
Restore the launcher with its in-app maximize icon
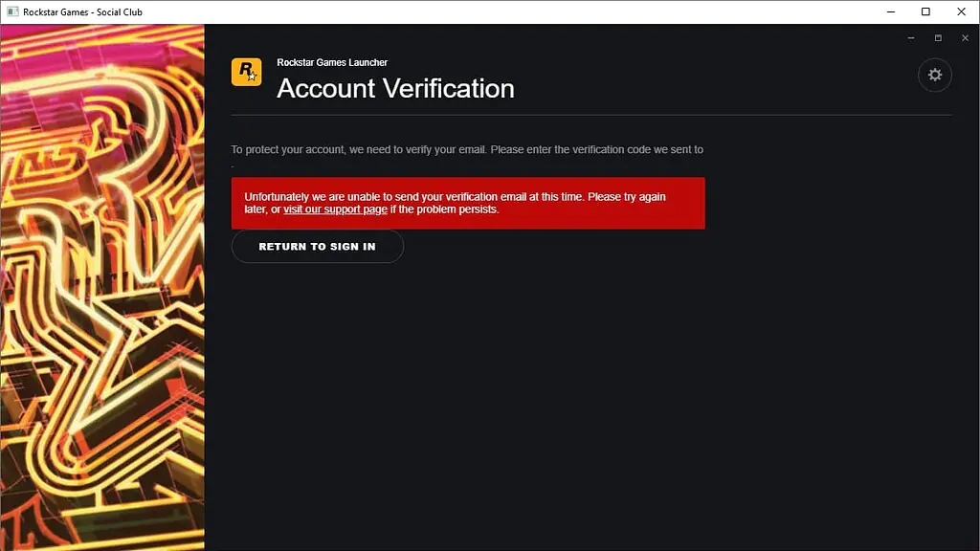pyautogui.click(x=938, y=37)
